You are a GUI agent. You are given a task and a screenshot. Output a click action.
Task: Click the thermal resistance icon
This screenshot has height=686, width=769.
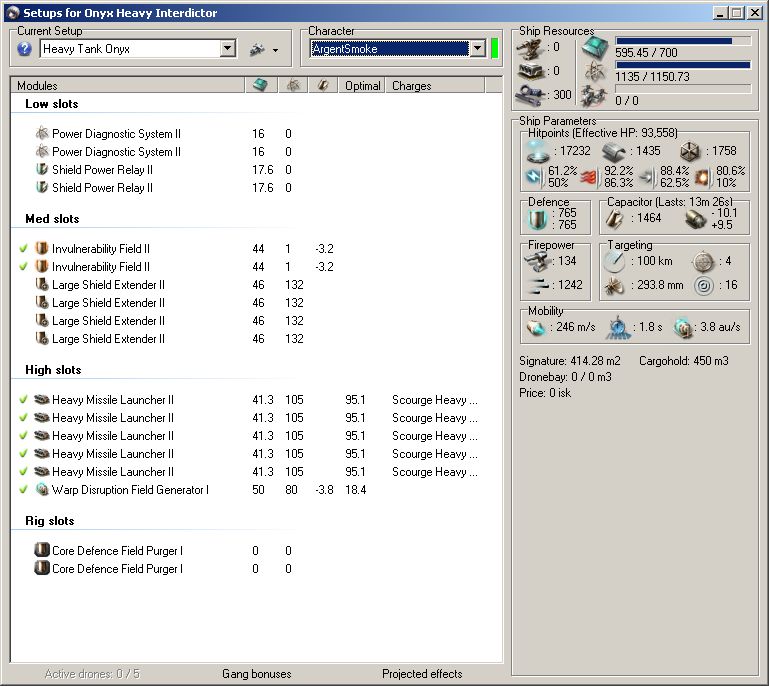click(x=590, y=177)
